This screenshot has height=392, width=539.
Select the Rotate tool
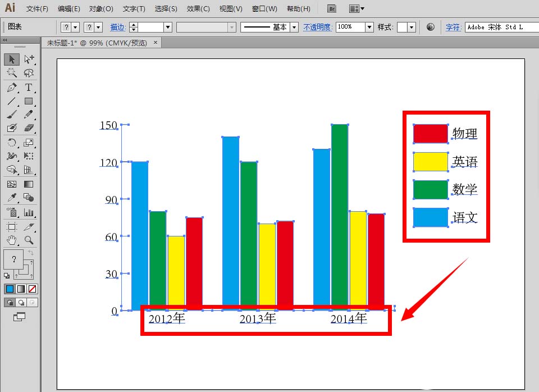coord(12,143)
